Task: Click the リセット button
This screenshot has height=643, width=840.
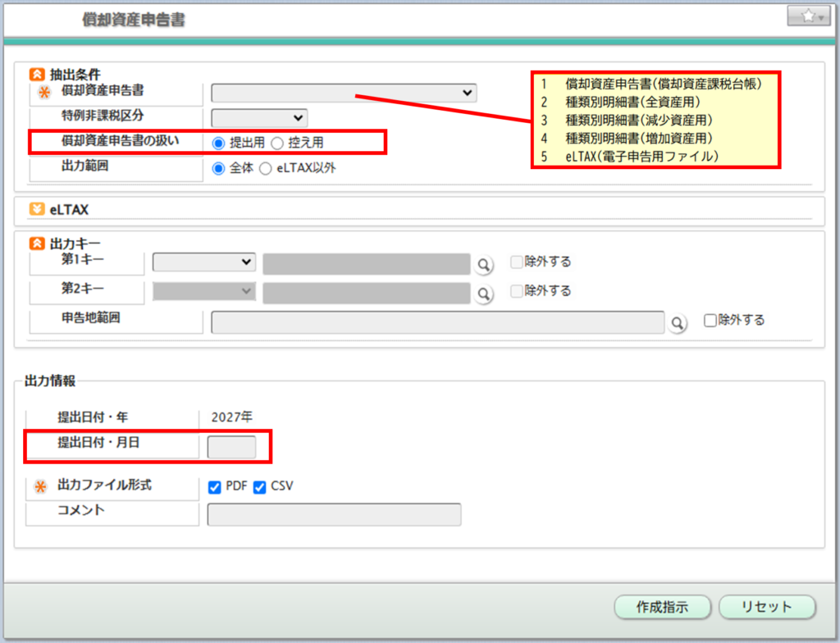Action: pyautogui.click(x=767, y=607)
